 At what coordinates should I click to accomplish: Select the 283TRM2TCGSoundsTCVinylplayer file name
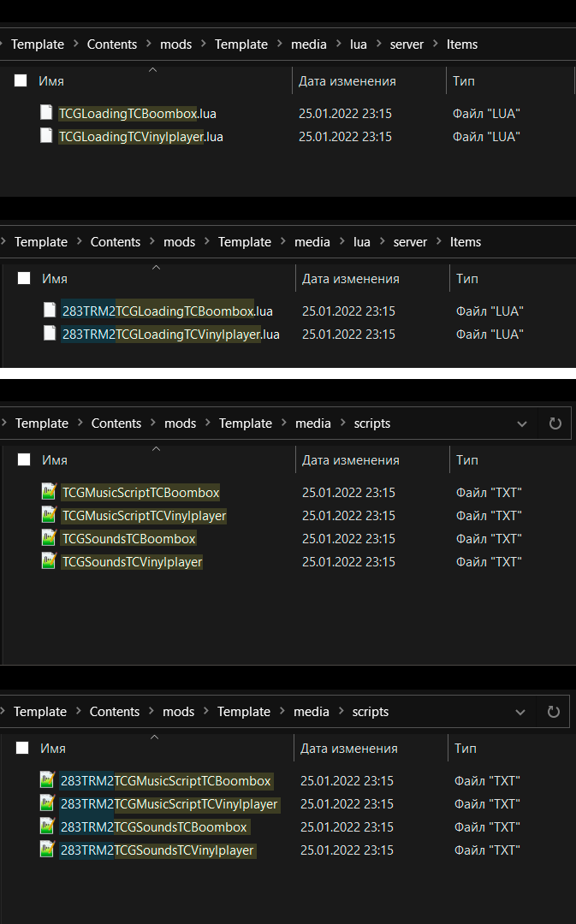coord(157,850)
